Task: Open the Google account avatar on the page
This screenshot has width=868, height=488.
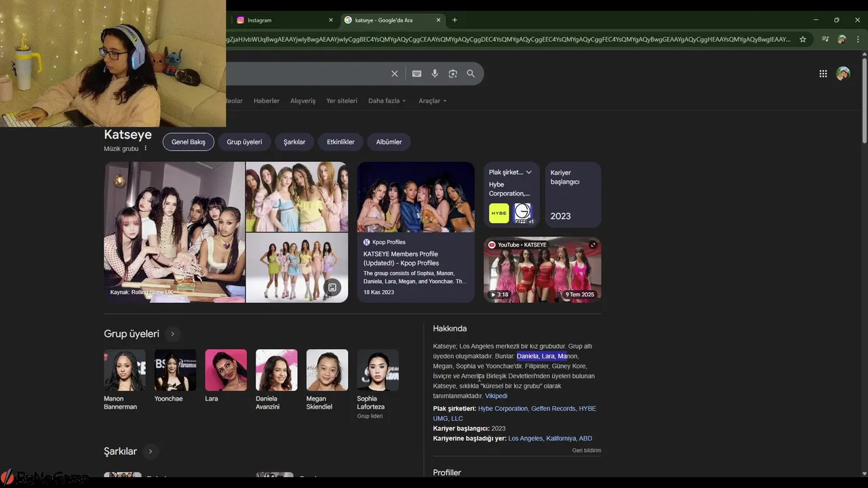Action: coord(843,74)
